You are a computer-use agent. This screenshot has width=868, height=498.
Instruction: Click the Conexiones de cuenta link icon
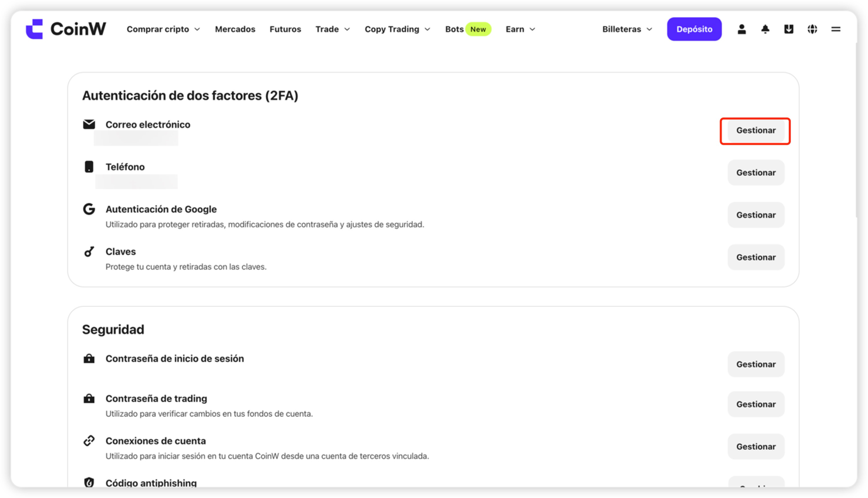tap(89, 440)
